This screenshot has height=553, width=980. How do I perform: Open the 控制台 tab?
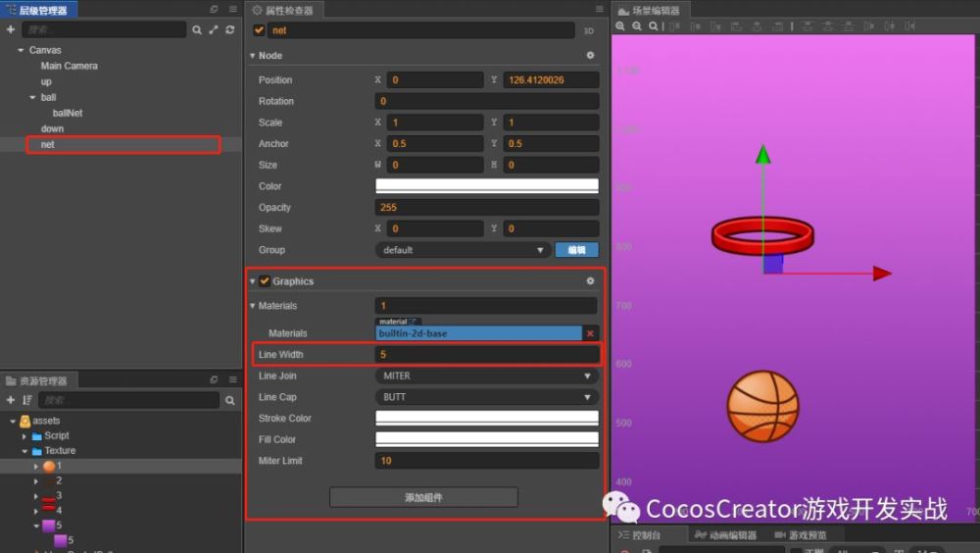(x=639, y=534)
